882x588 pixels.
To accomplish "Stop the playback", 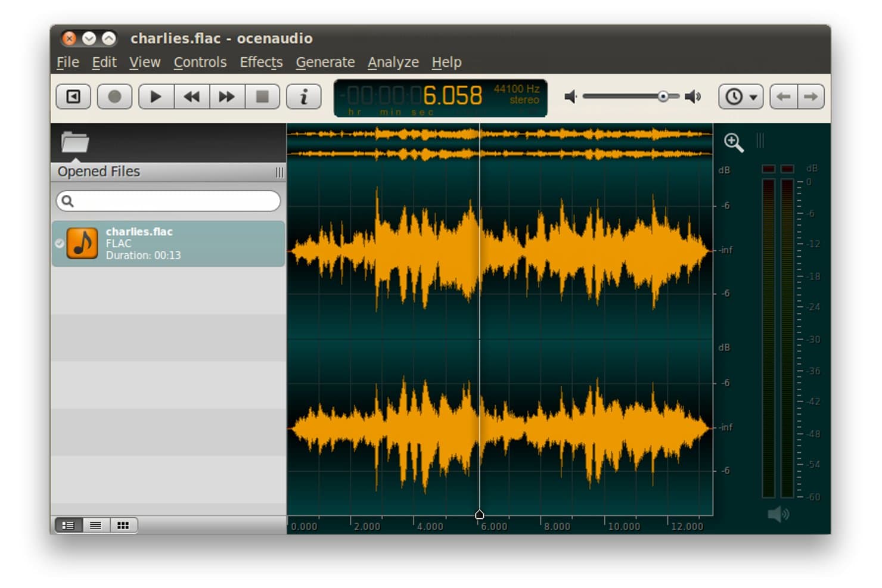I will point(262,97).
